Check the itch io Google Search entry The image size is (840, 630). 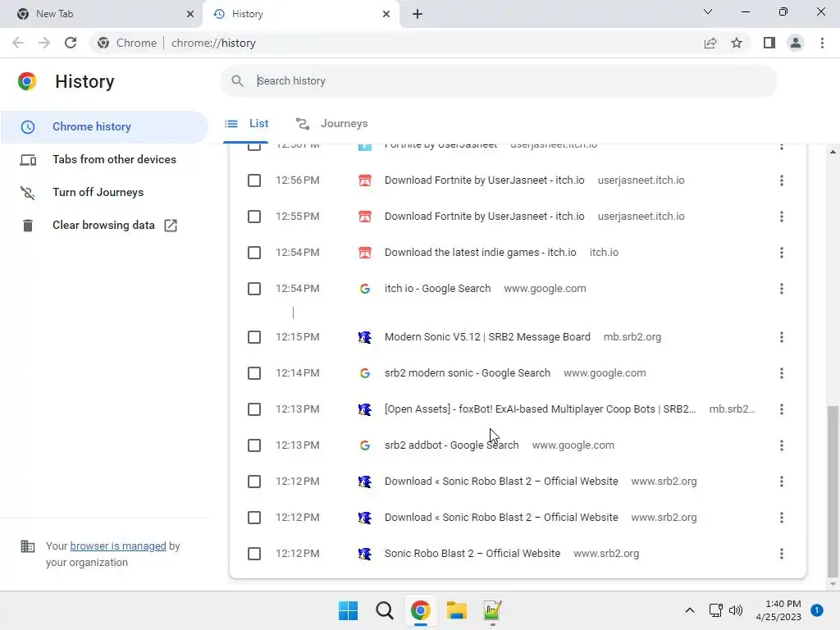click(x=254, y=289)
